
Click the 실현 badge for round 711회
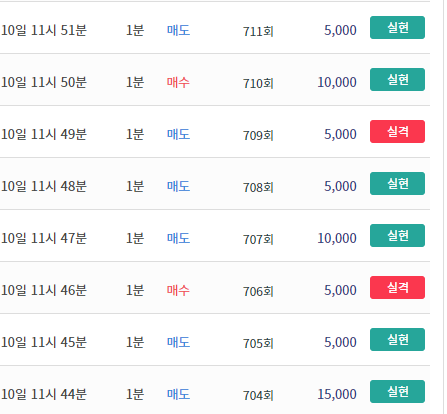(397, 28)
